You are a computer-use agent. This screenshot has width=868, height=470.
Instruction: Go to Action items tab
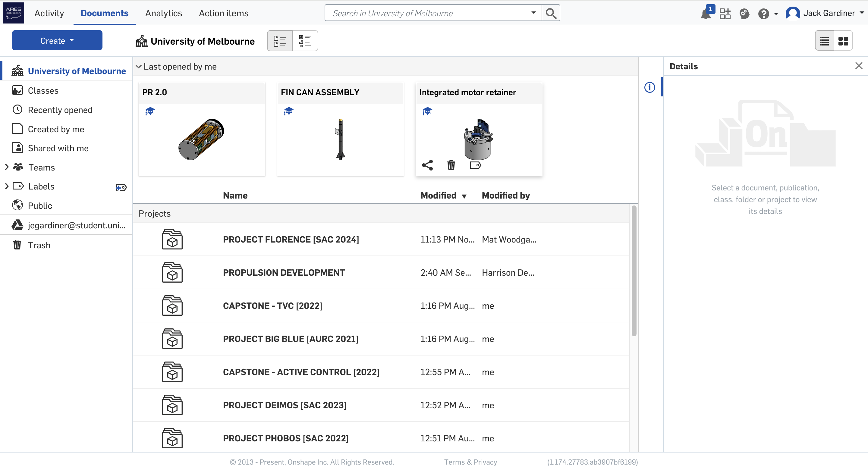tap(223, 13)
